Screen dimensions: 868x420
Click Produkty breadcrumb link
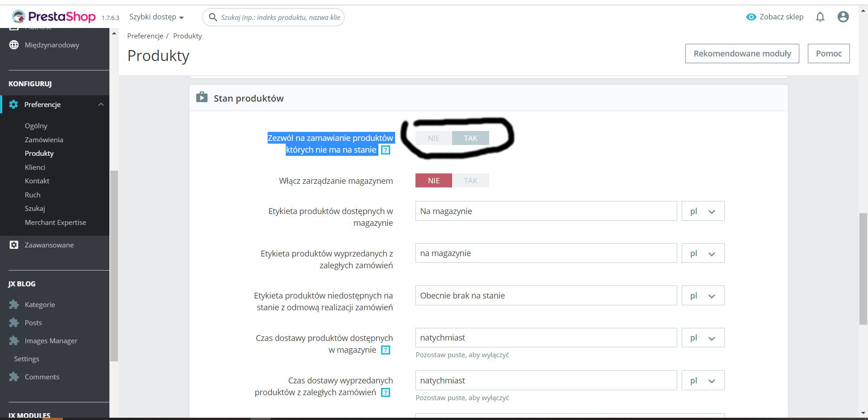click(188, 36)
